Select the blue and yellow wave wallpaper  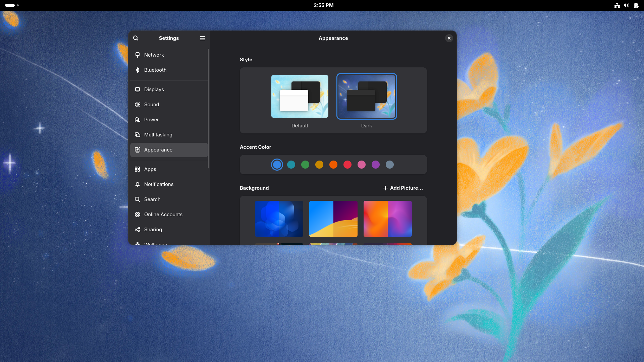point(333,219)
